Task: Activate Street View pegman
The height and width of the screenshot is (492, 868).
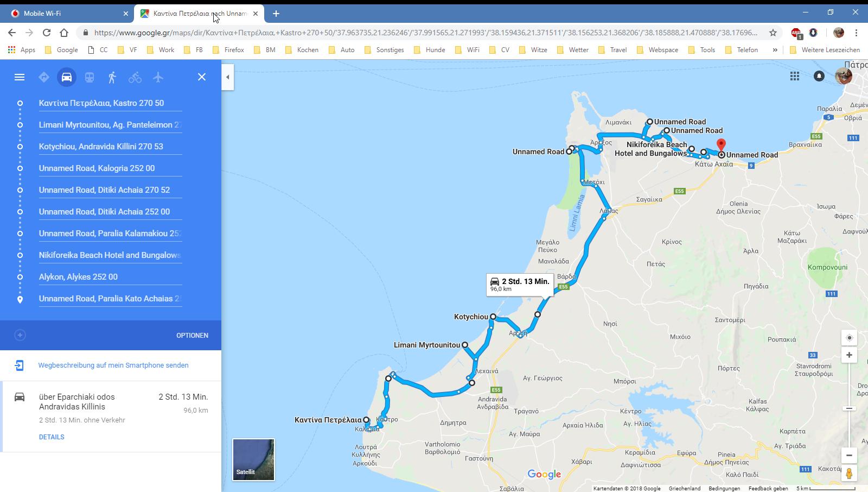Action: 849,473
